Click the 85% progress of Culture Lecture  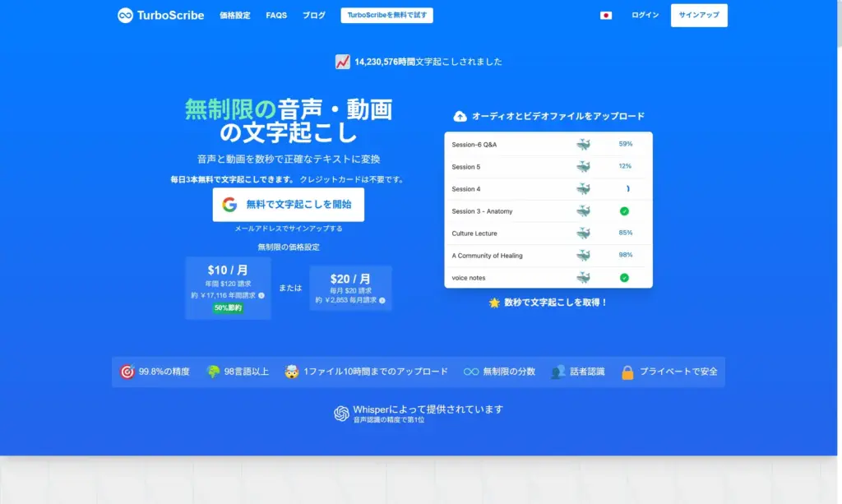point(626,233)
